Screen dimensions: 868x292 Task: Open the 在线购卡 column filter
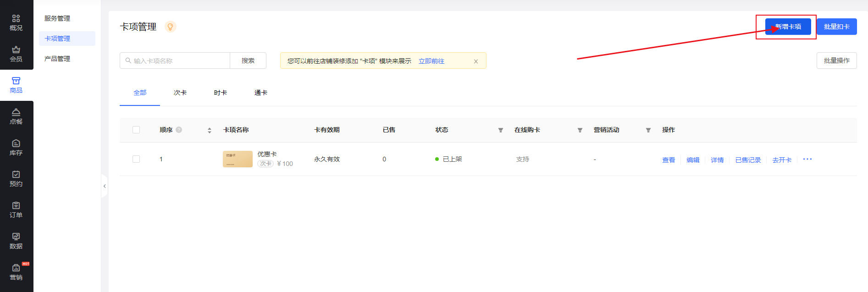(x=580, y=130)
